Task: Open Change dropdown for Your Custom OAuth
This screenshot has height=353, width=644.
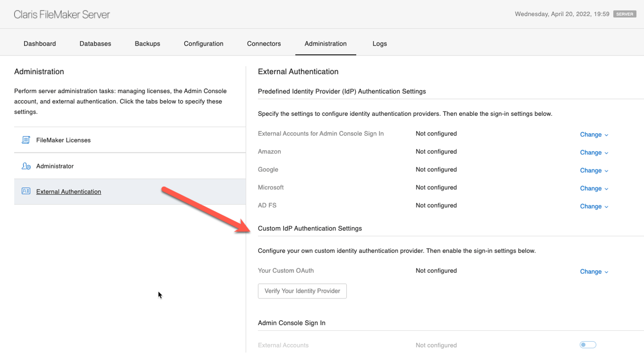Action: pos(594,271)
